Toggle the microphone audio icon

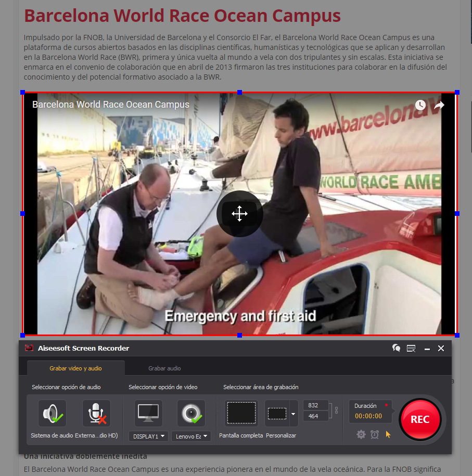(x=97, y=414)
